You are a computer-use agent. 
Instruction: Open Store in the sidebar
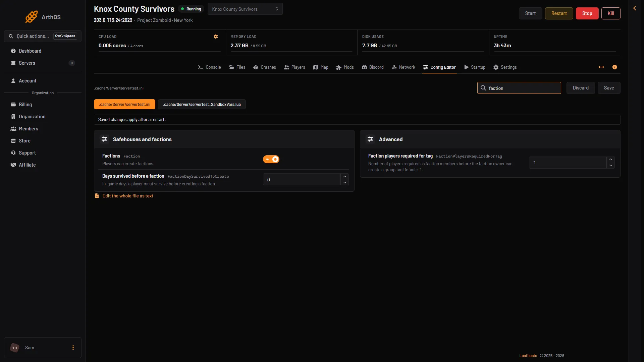[x=43, y=141]
